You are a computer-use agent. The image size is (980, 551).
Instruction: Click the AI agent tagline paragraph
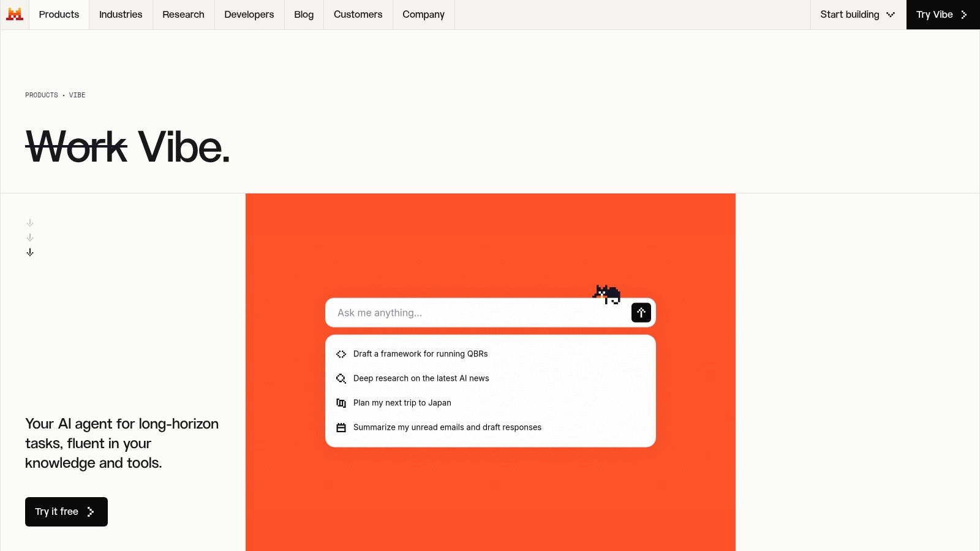(x=122, y=443)
